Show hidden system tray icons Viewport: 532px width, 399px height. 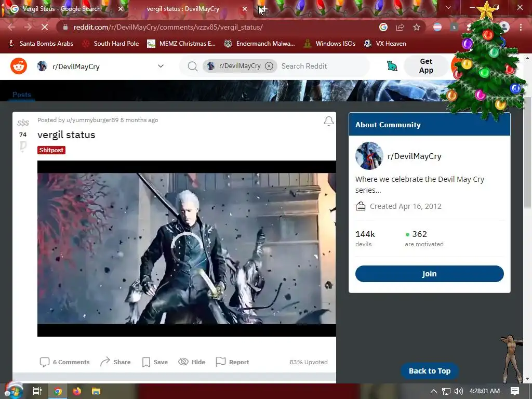click(433, 391)
